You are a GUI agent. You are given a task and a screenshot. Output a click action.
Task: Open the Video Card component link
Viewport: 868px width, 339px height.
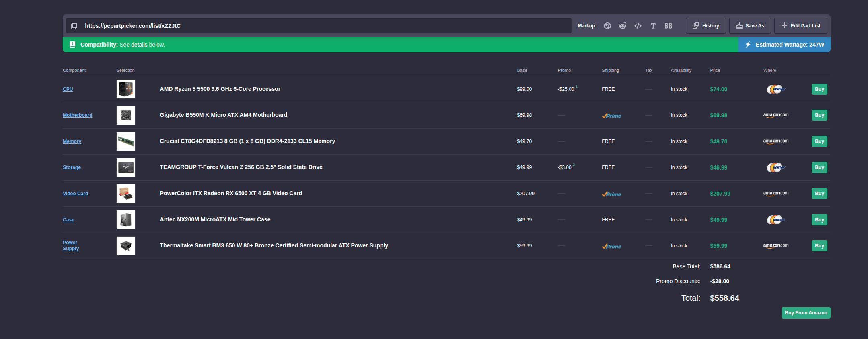coord(75,194)
